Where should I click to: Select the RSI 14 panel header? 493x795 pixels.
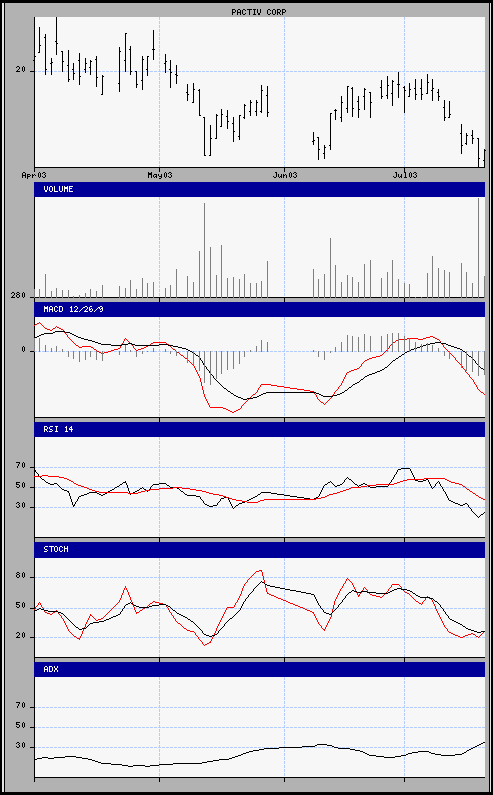coord(260,429)
